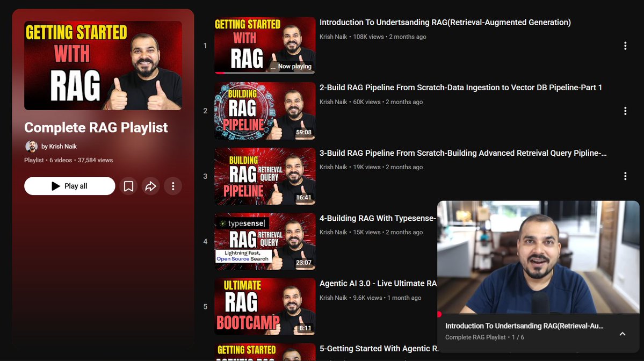Image resolution: width=644 pixels, height=361 pixels.
Task: Click the miniplayer red progress marker
Action: (439, 314)
